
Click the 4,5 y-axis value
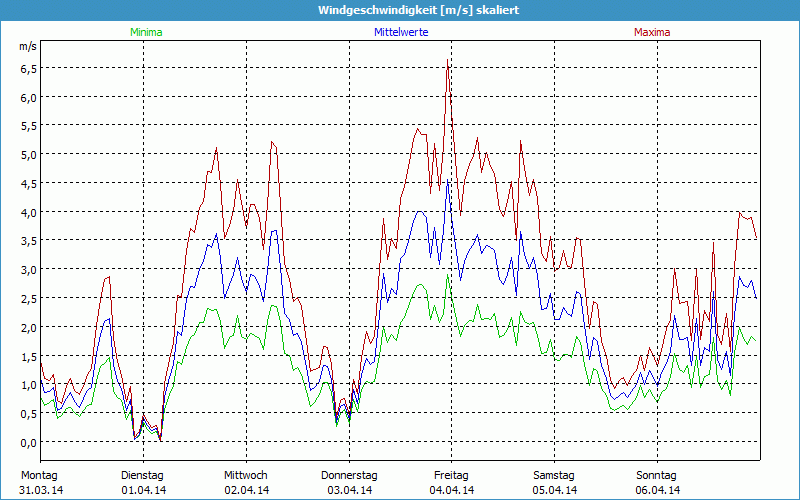(x=28, y=184)
